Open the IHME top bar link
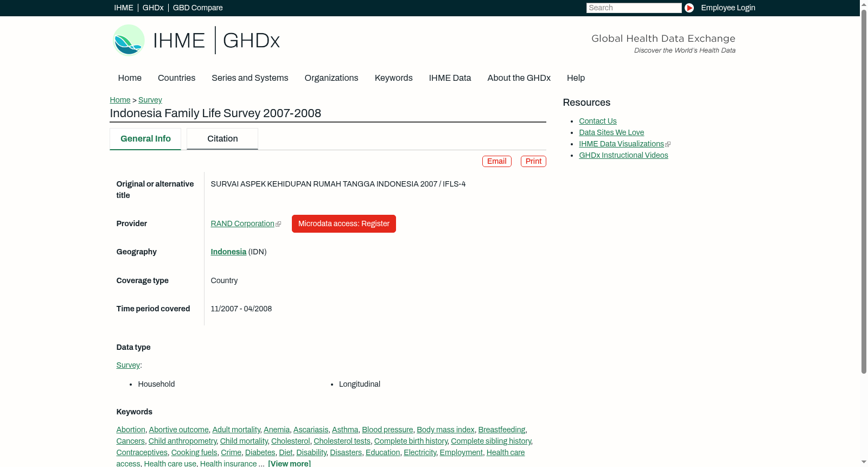This screenshot has width=868, height=467. pyautogui.click(x=124, y=8)
